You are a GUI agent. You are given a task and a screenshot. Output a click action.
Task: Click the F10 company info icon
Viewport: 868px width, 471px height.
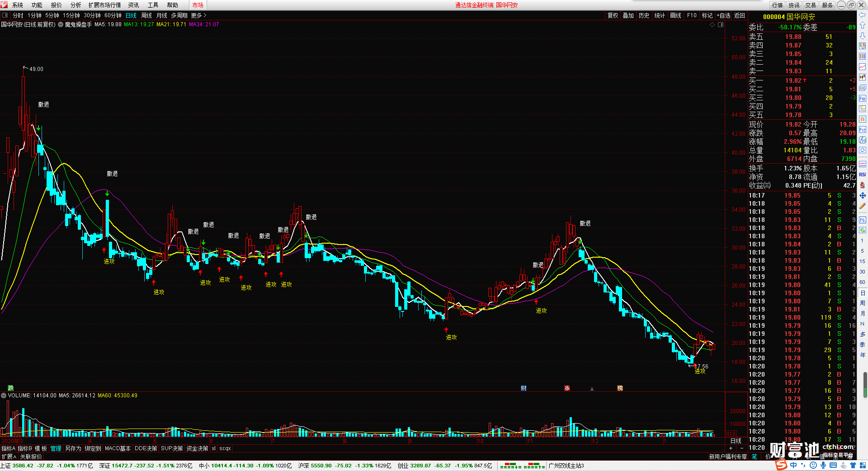pyautogui.click(x=862, y=98)
